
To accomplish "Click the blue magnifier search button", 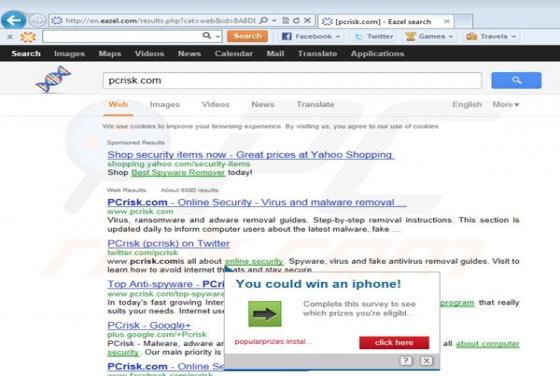I will tap(516, 80).
